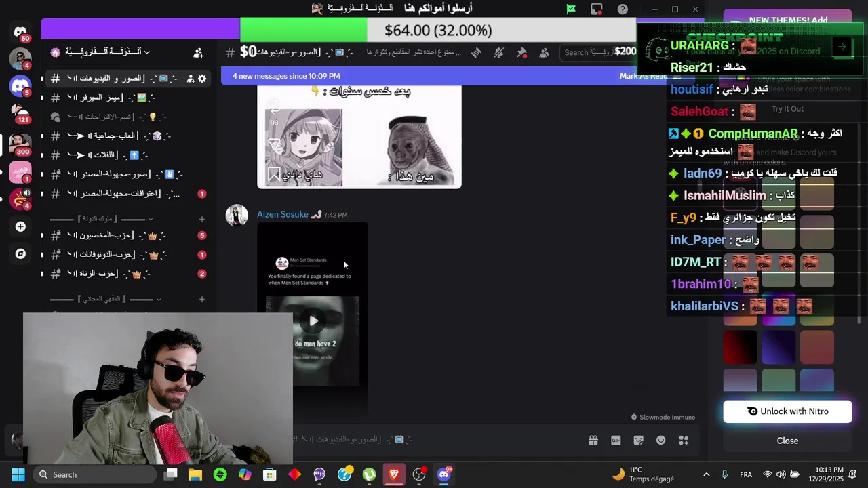Click the FRA language indicator
This screenshot has height=488, width=868.
point(746,474)
